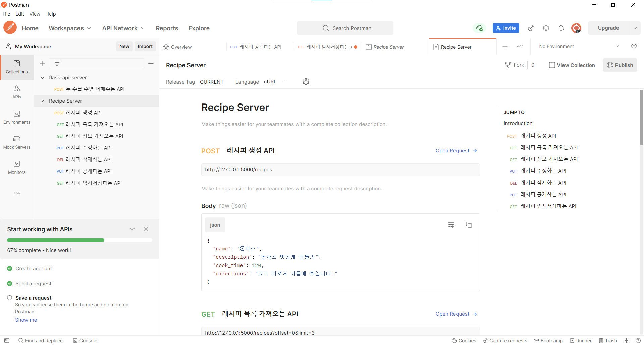
Task: Open the capture requests satellite icon
Action: click(x=531, y=28)
